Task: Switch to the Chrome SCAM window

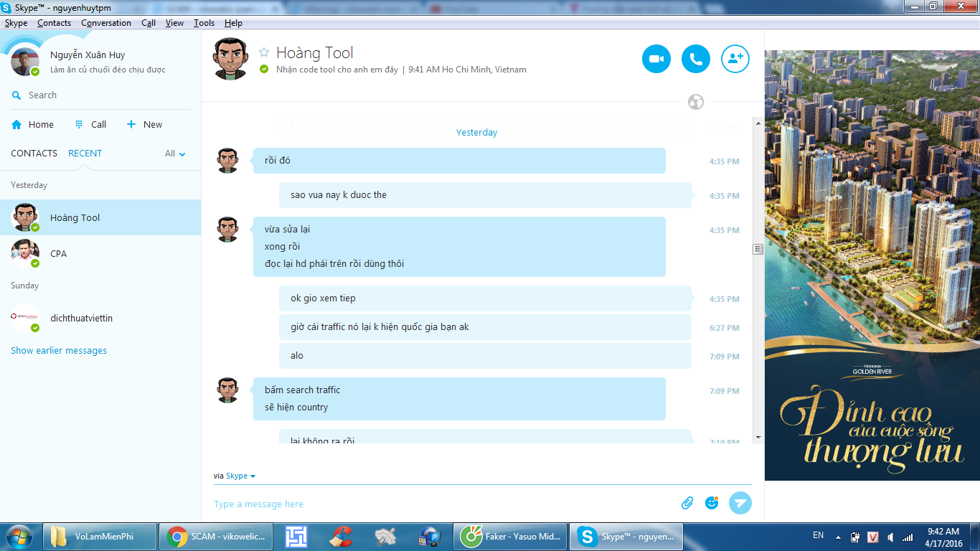Action: (x=215, y=537)
